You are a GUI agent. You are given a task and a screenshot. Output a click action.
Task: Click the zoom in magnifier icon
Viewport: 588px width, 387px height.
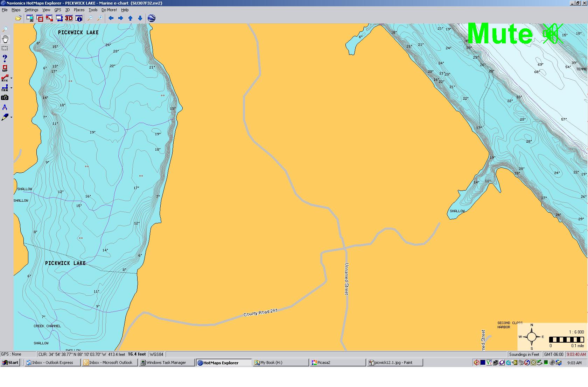pyautogui.click(x=100, y=18)
